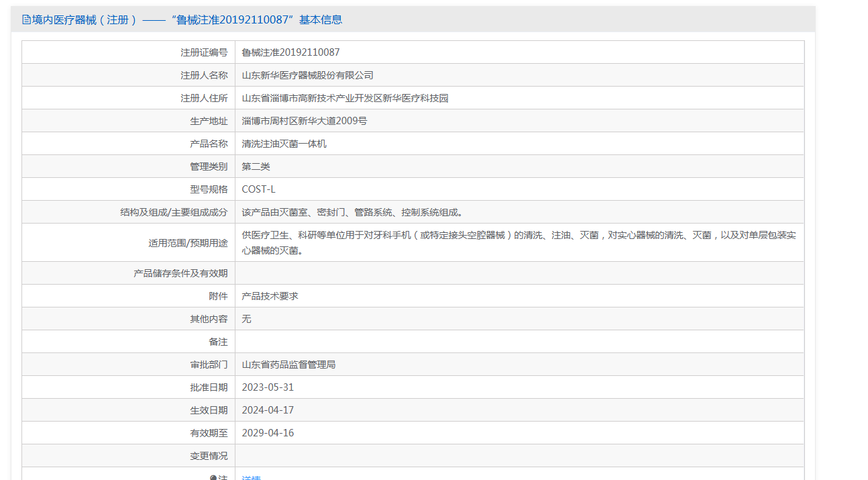
Task: Select the 无 value in 其他内容 row
Action: (x=247, y=319)
